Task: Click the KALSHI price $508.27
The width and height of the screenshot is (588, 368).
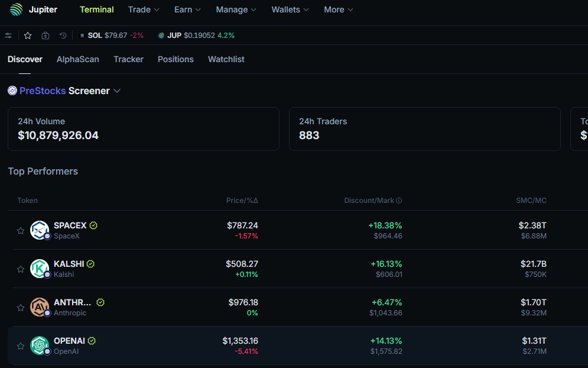Action: 242,264
